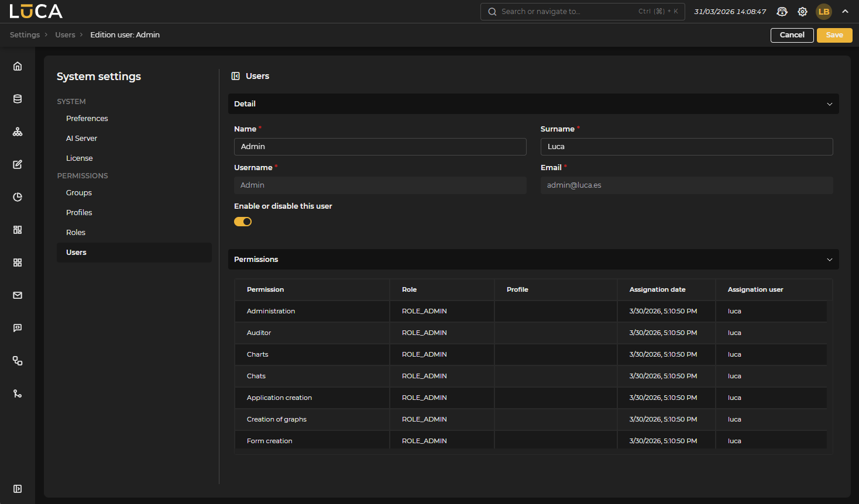Cancel editing the user
The width and height of the screenshot is (859, 504).
click(792, 35)
